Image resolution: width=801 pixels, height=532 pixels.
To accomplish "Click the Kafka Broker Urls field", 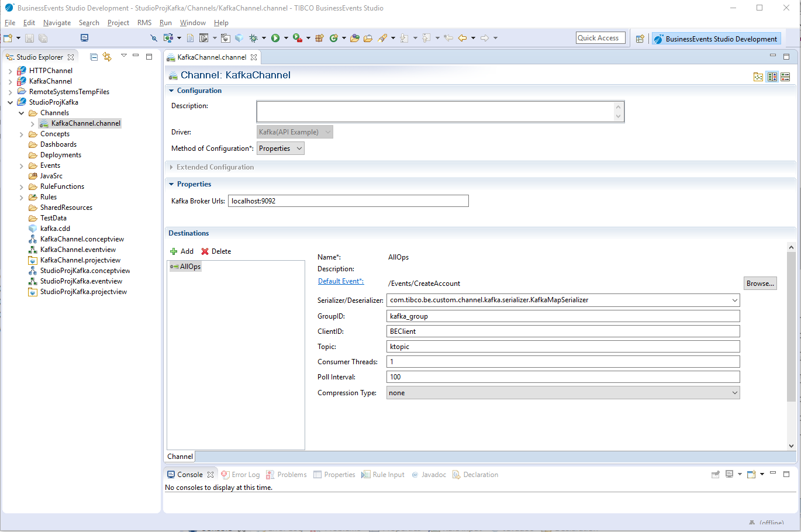I will 348,201.
